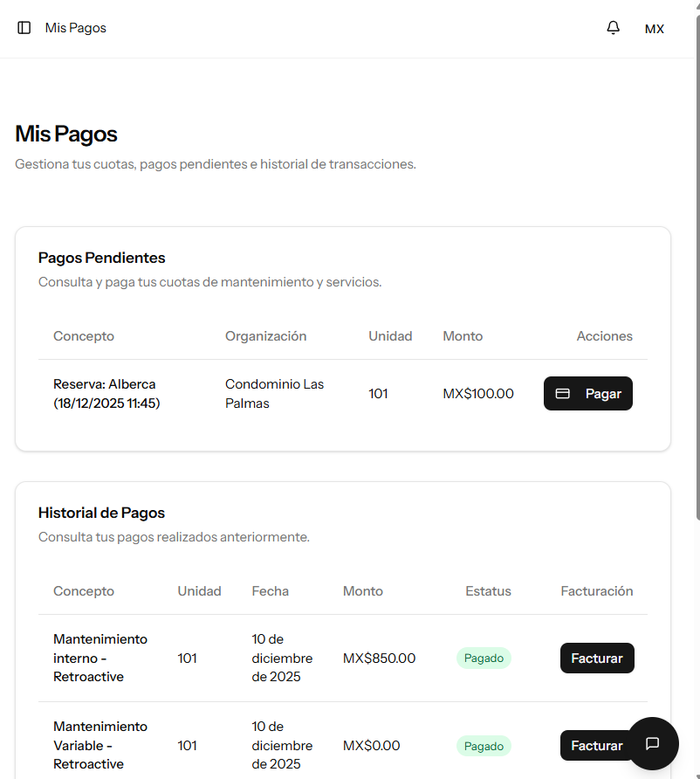
Task: Open the MX user avatar menu
Action: click(x=655, y=29)
